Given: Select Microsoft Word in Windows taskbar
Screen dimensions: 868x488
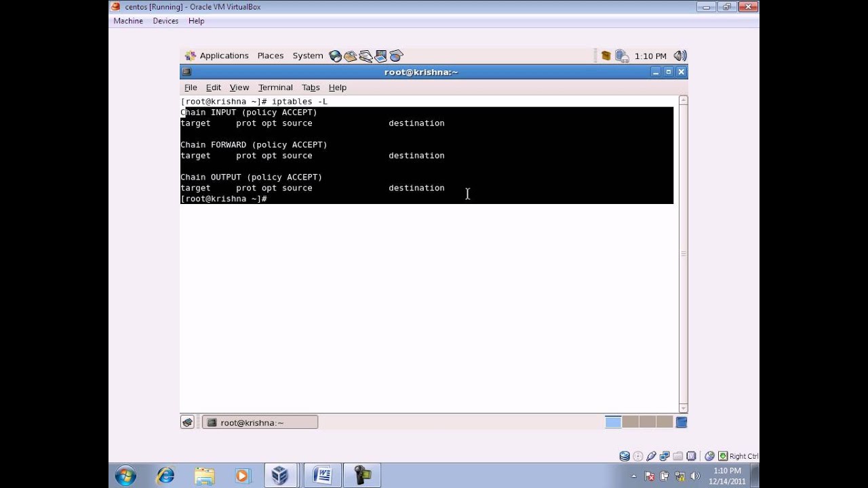Looking at the screenshot, I should point(322,476).
